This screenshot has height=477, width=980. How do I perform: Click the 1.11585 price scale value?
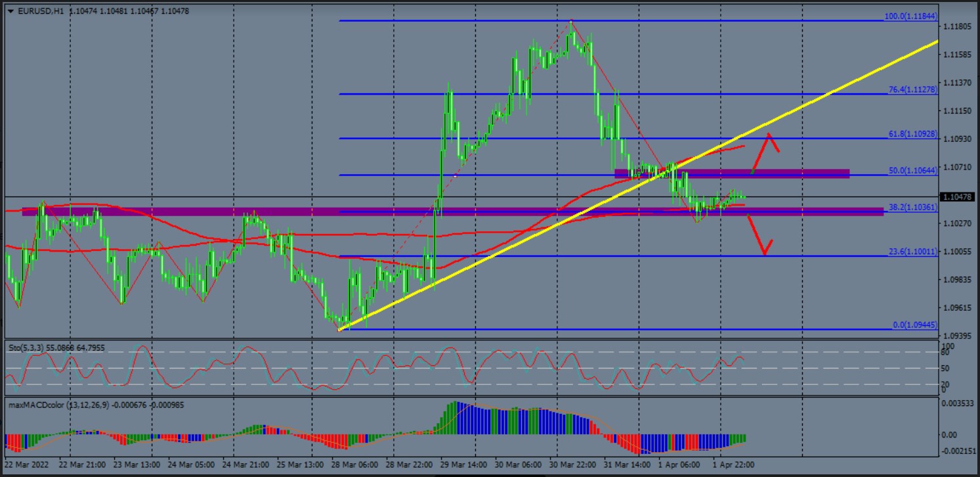958,55
